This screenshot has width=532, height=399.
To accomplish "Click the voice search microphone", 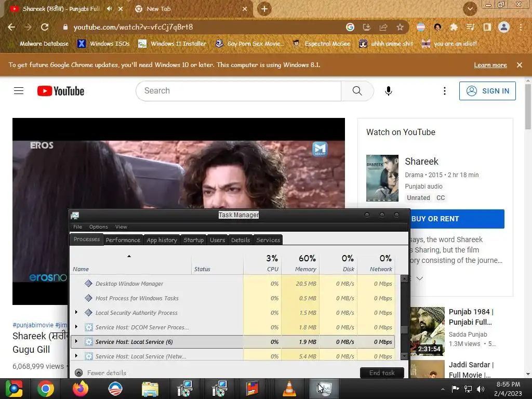I will coord(389,91).
